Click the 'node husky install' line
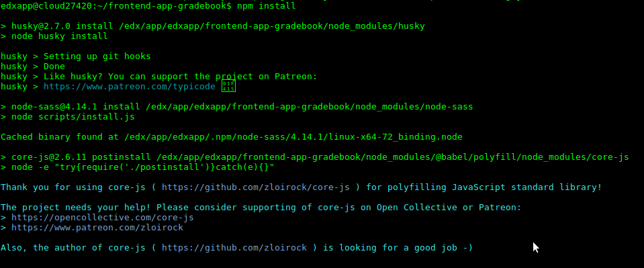644x268 pixels. pos(54,36)
